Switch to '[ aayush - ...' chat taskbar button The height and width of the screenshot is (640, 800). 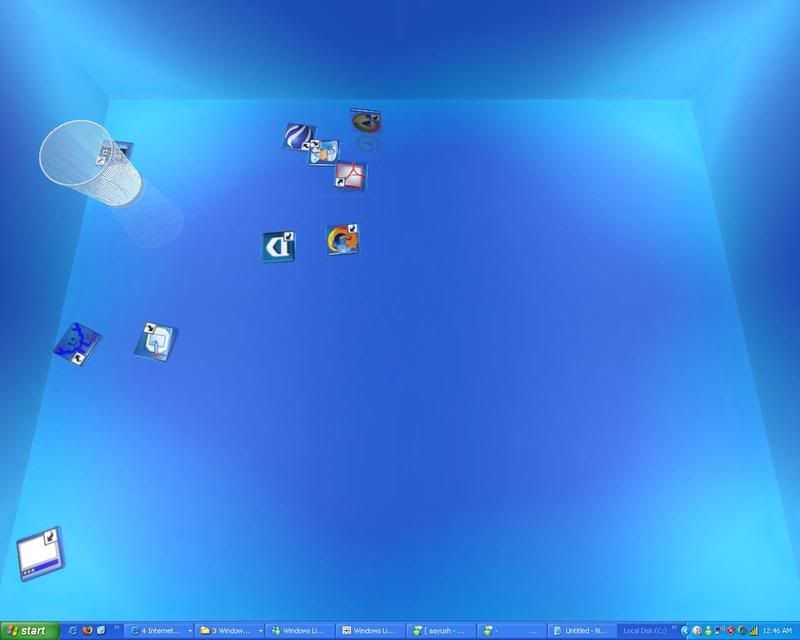pyautogui.click(x=441, y=631)
